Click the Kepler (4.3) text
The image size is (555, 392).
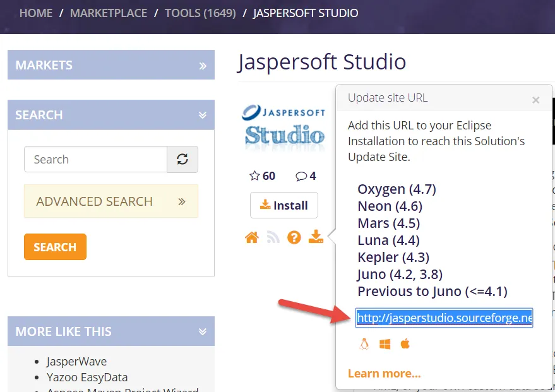tap(393, 257)
